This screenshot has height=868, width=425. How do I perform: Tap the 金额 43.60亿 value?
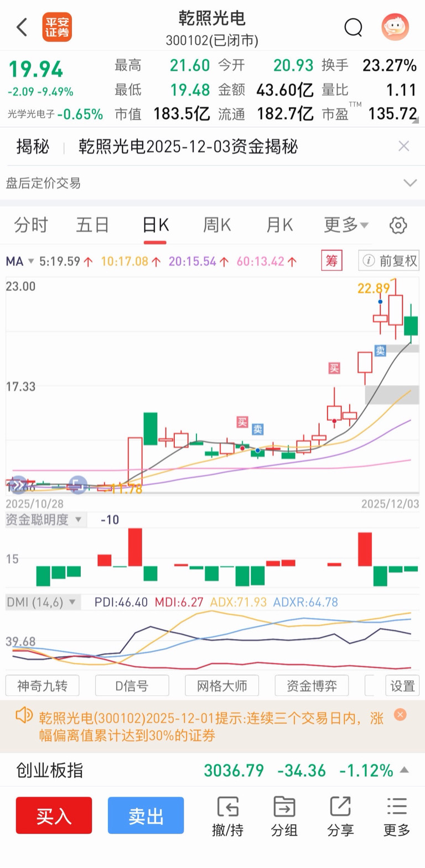tap(285, 90)
